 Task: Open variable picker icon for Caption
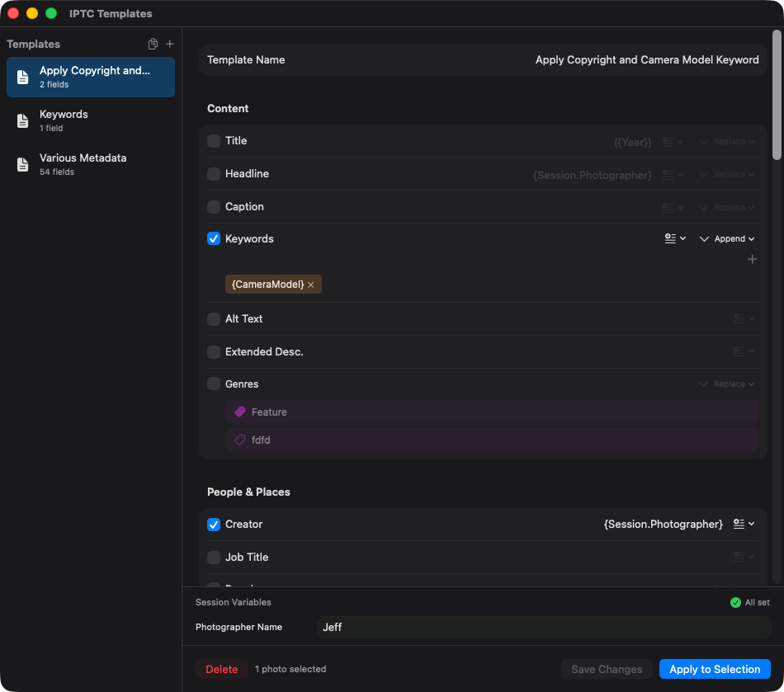coord(673,207)
